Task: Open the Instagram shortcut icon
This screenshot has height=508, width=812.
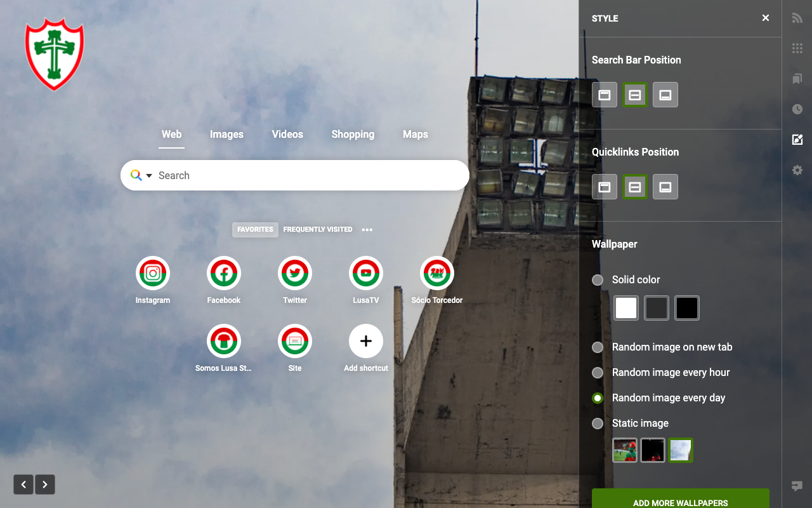Action: pos(153,273)
